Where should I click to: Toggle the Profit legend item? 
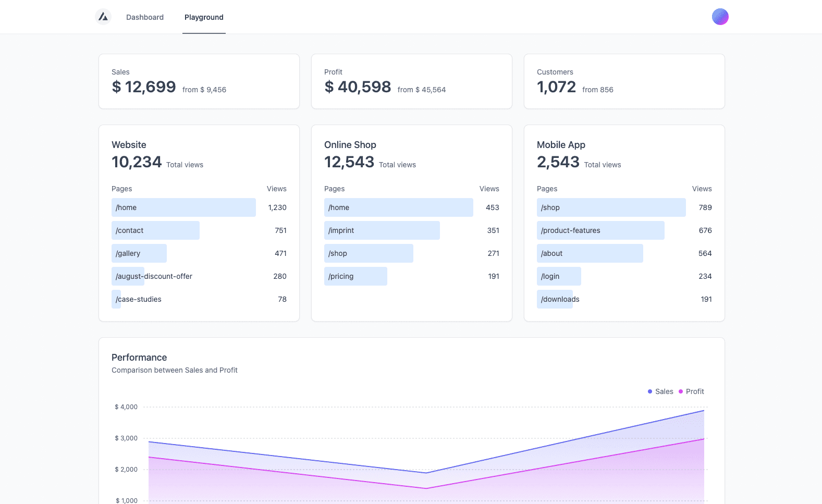tap(691, 391)
